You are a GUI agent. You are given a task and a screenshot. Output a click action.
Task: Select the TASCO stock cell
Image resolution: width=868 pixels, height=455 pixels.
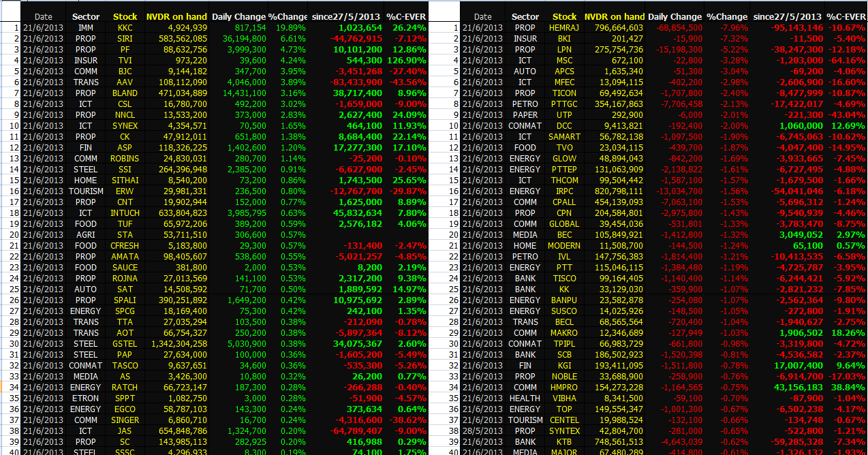pyautogui.click(x=125, y=366)
